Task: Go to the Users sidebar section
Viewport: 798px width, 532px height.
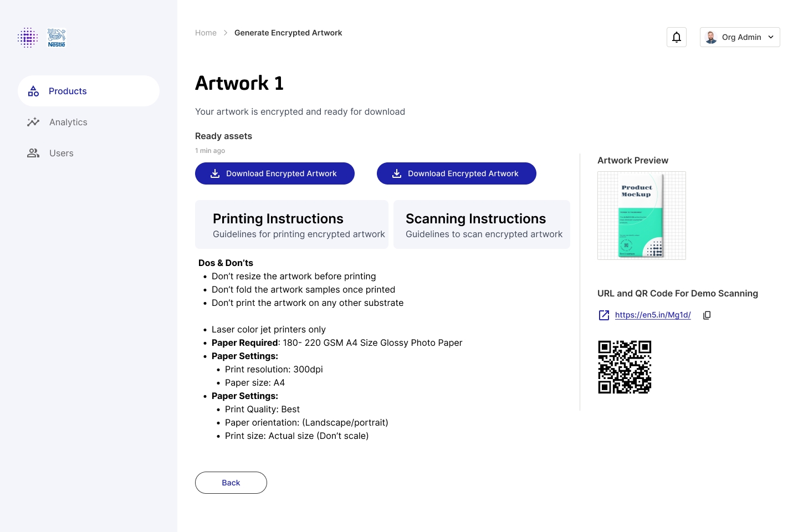Action: pyautogui.click(x=61, y=153)
